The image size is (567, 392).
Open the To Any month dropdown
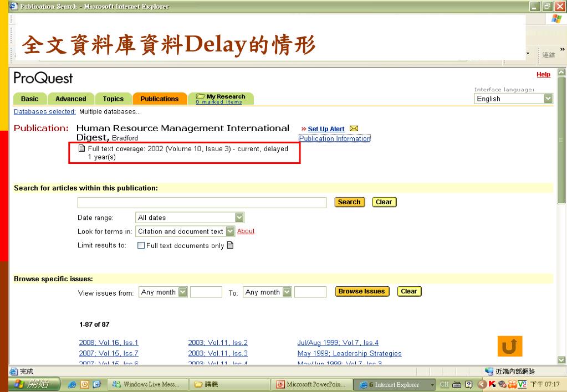click(x=287, y=292)
